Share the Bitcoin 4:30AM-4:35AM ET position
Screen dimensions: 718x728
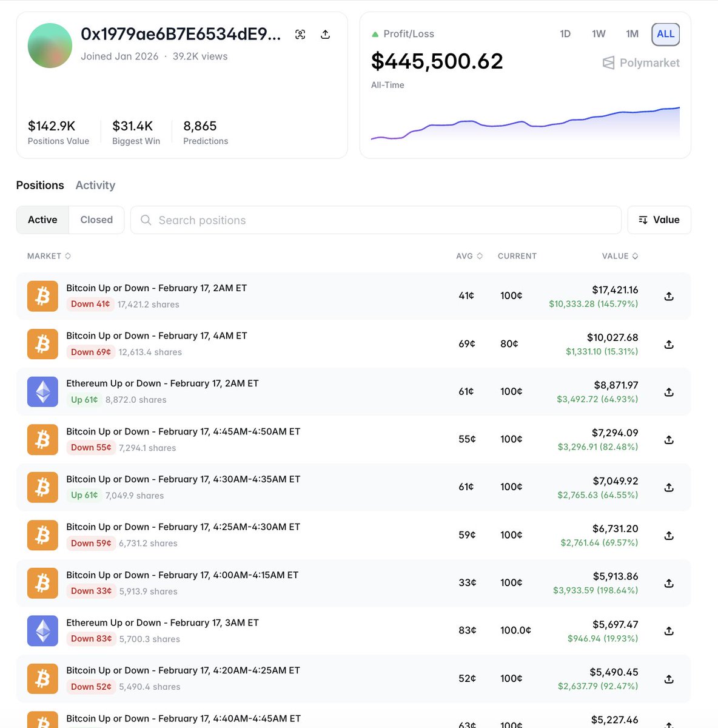click(669, 487)
